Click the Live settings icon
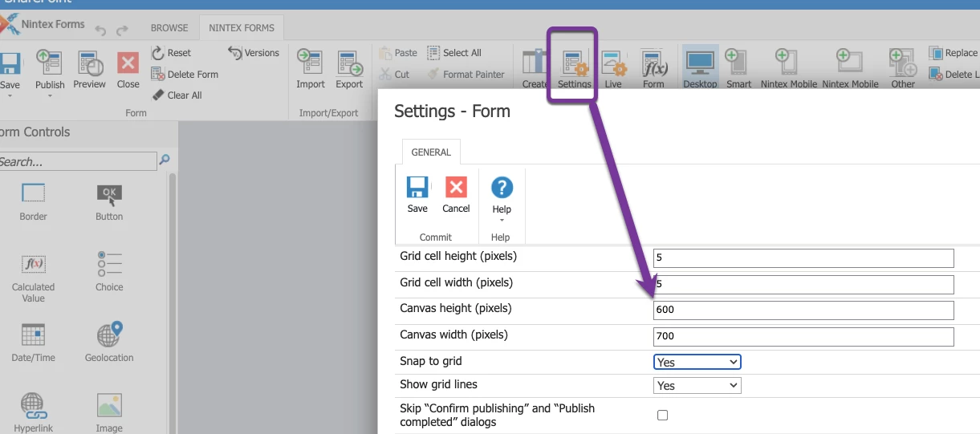The height and width of the screenshot is (434, 980). click(x=613, y=63)
